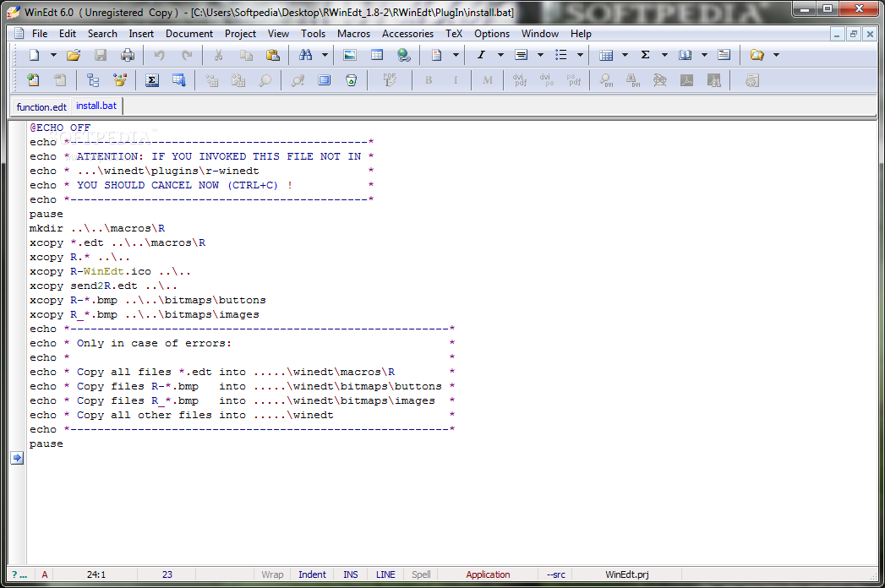Viewport: 885px width, 588px height.
Task: Toggle Spell checking in the status bar
Action: click(421, 574)
